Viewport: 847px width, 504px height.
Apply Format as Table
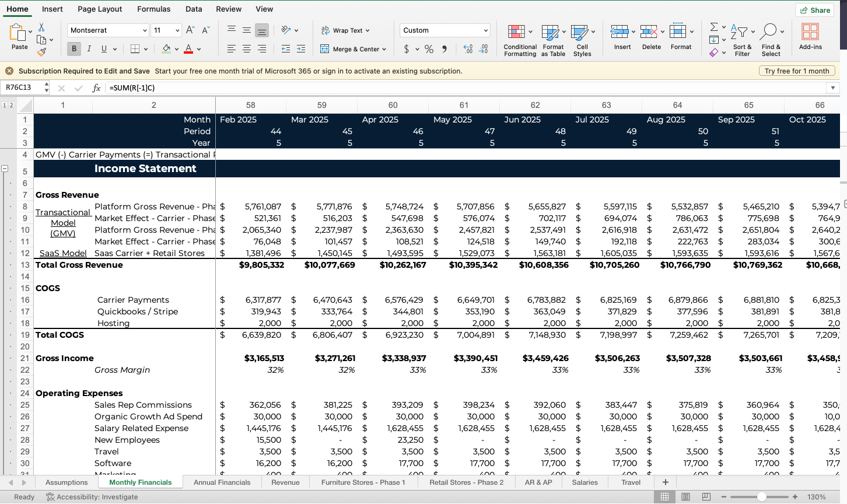(x=552, y=40)
